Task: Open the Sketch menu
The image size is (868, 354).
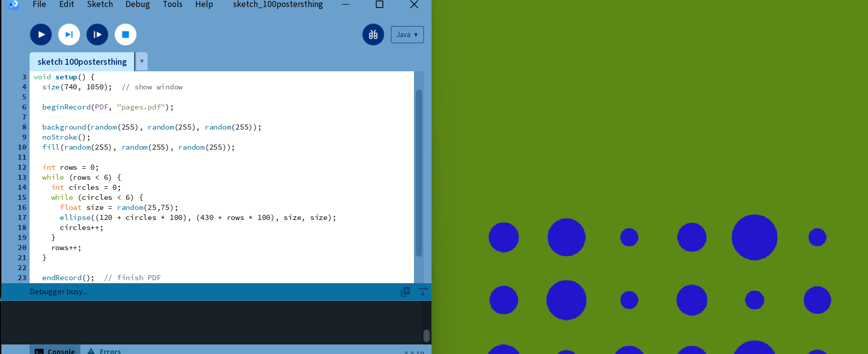Action: 100,5
